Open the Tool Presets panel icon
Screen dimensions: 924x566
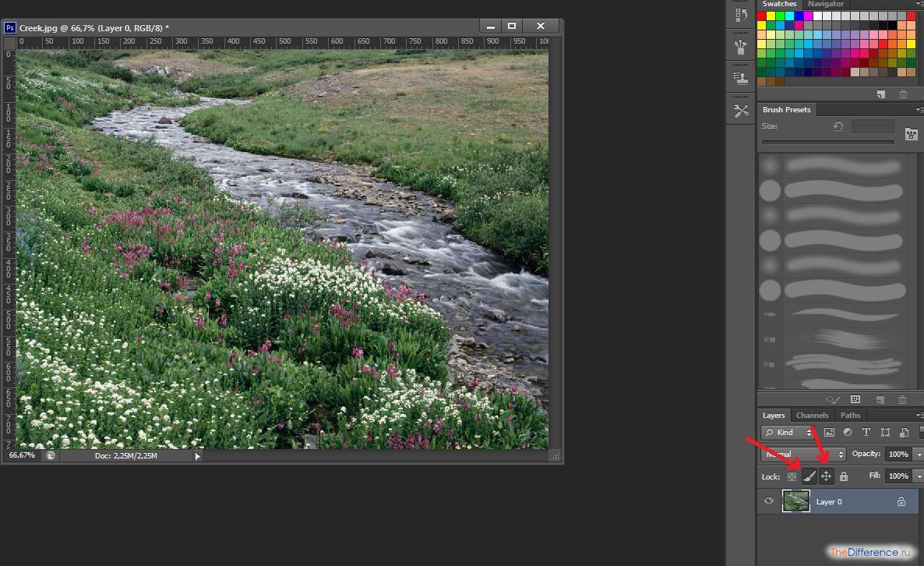[741, 111]
